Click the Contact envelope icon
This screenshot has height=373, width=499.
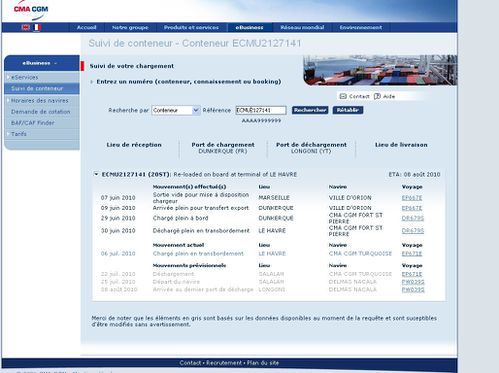[x=343, y=96]
